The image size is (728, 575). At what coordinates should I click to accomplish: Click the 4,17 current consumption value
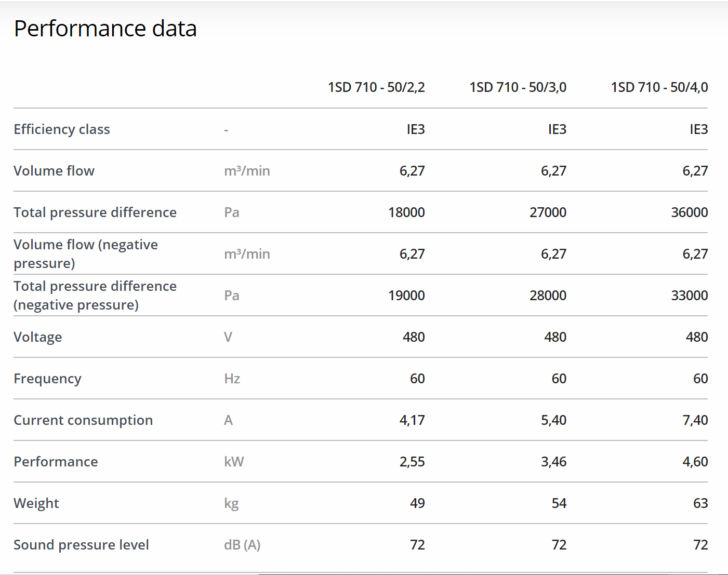pyautogui.click(x=412, y=420)
